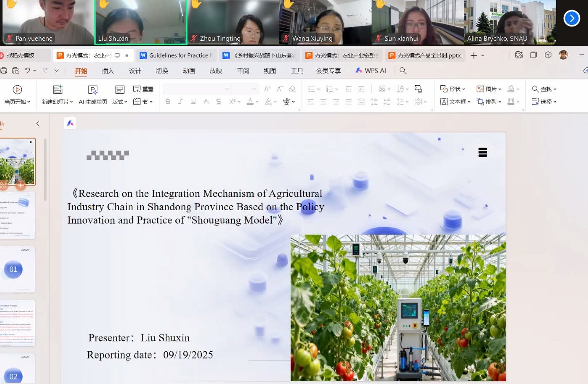The height and width of the screenshot is (384, 588).
Task: Click the 新建幻灯片 new slide icon
Action: (x=57, y=89)
